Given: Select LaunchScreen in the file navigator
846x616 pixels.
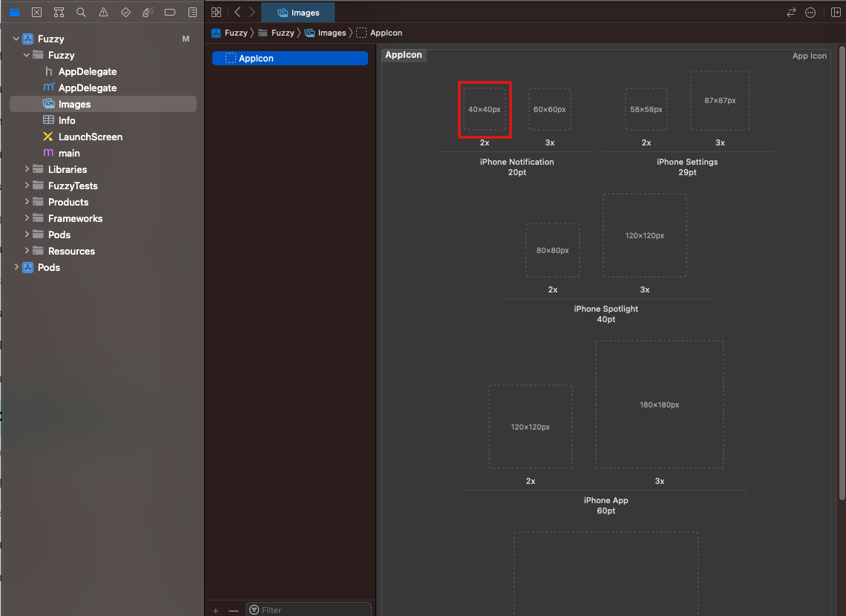Looking at the screenshot, I should point(90,137).
